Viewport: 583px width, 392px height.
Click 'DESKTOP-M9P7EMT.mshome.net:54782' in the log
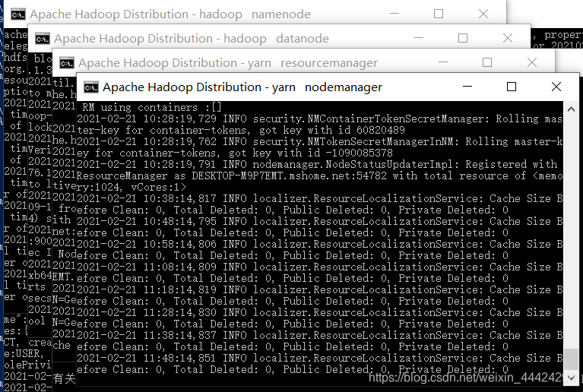(x=290, y=175)
